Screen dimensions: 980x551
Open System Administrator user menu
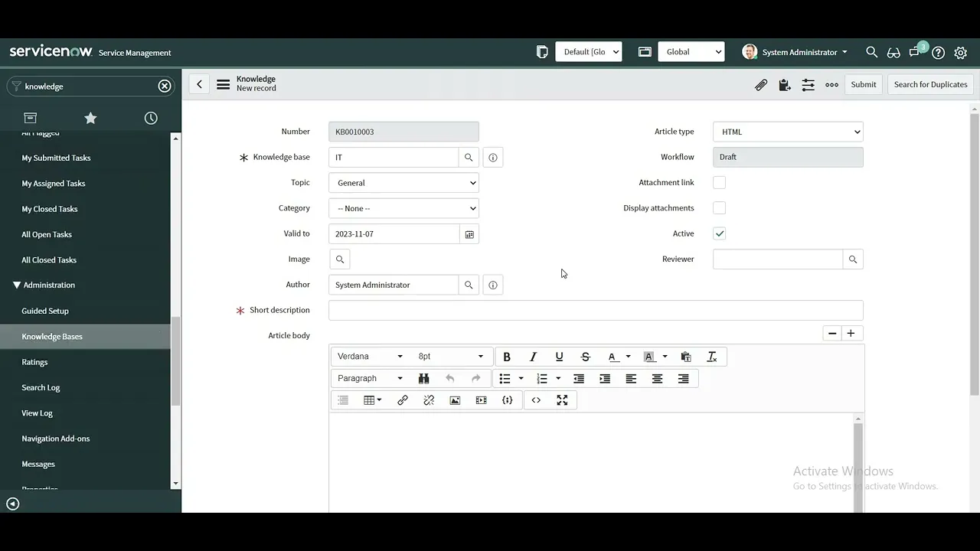tap(795, 52)
